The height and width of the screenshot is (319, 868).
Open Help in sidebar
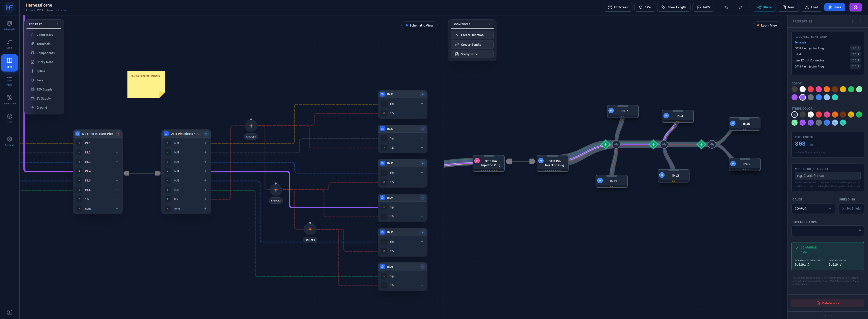(x=9, y=118)
